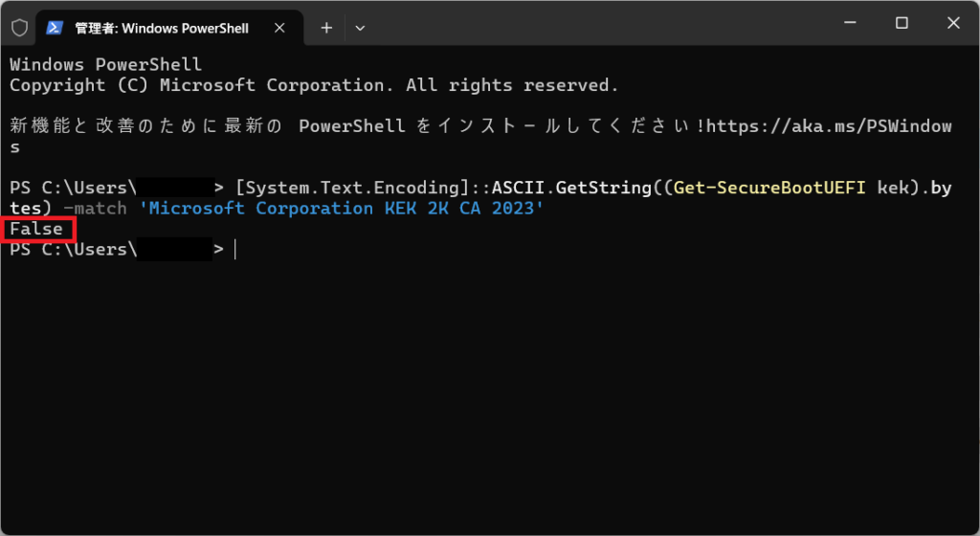Maximize the Terminal window
Viewport: 980px width, 536px height.
902,23
